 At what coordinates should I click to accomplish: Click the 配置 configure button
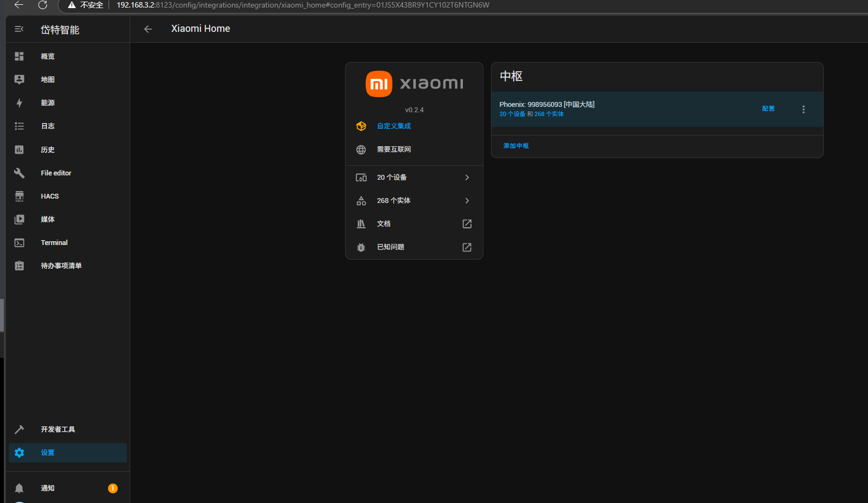point(768,109)
